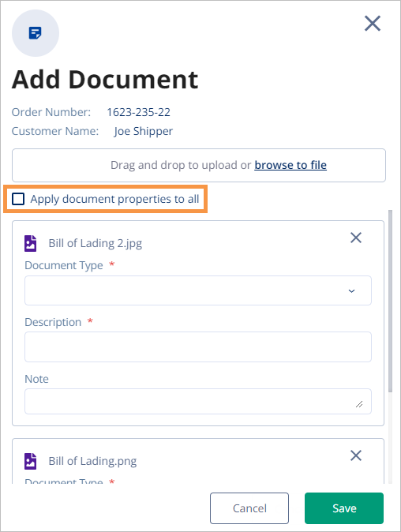Open Document Type dropdown for Bill of Lading 2.jpg

pyautogui.click(x=198, y=290)
